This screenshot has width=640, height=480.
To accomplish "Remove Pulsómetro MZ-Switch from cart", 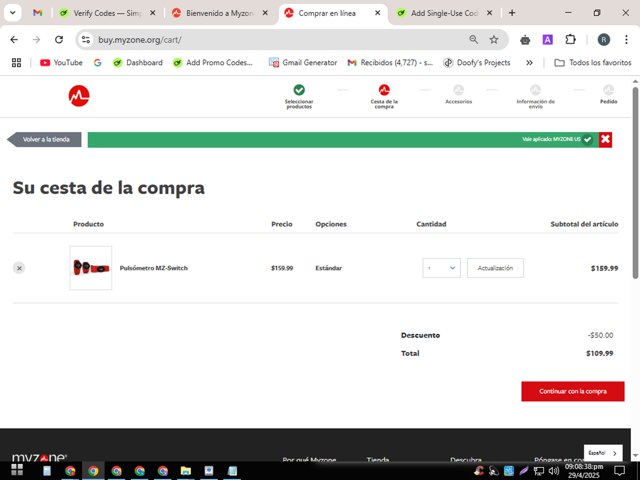I will [19, 268].
